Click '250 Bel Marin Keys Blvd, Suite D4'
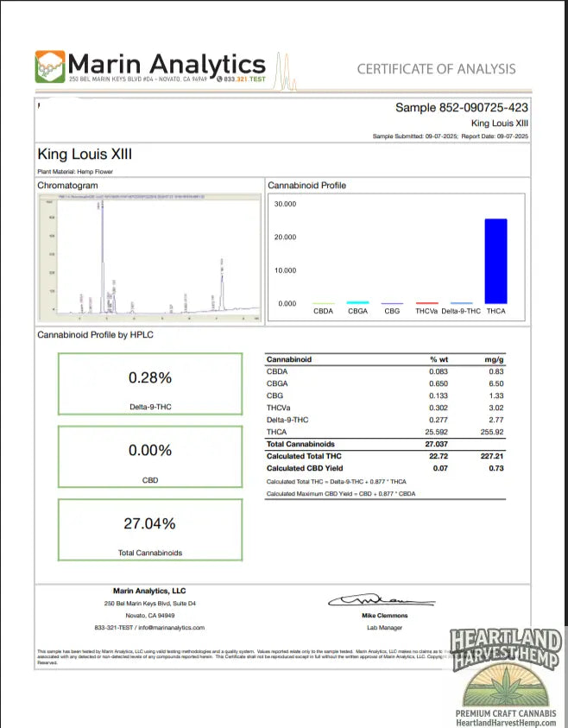Image resolution: width=568 pixels, height=728 pixels. pyautogui.click(x=150, y=604)
